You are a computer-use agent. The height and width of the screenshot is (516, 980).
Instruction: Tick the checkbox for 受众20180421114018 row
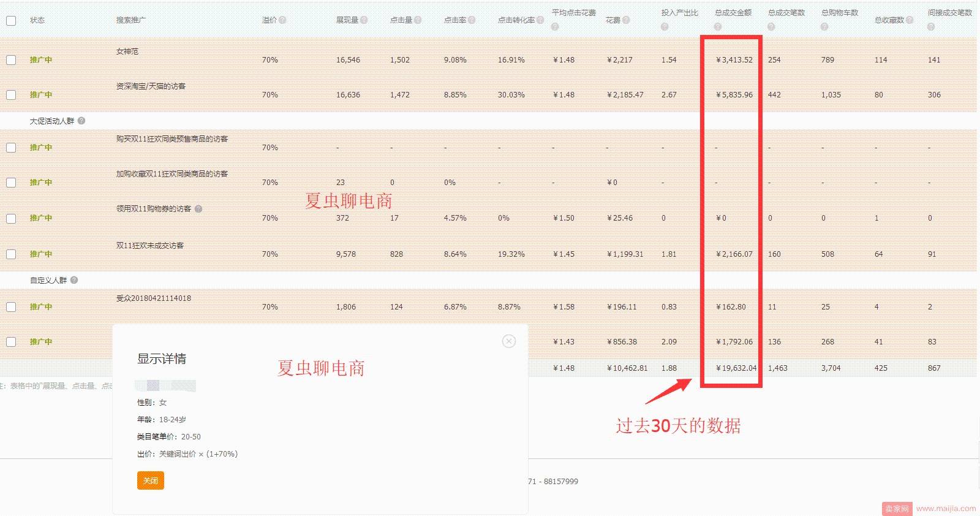tap(11, 307)
